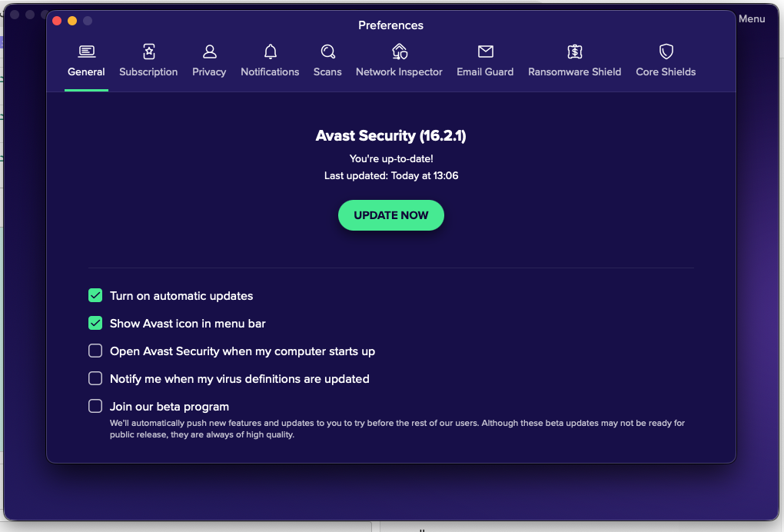Open the Ransomware Shield icon
The height and width of the screenshot is (532, 784).
pos(574,52)
